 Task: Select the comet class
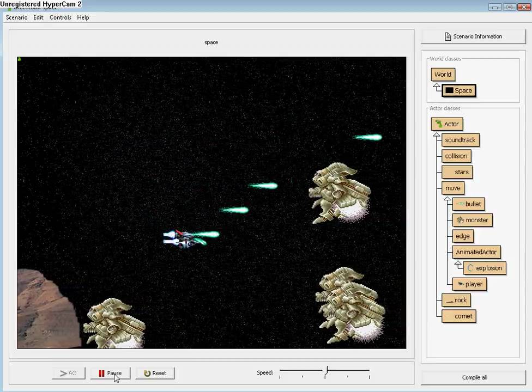click(x=459, y=316)
